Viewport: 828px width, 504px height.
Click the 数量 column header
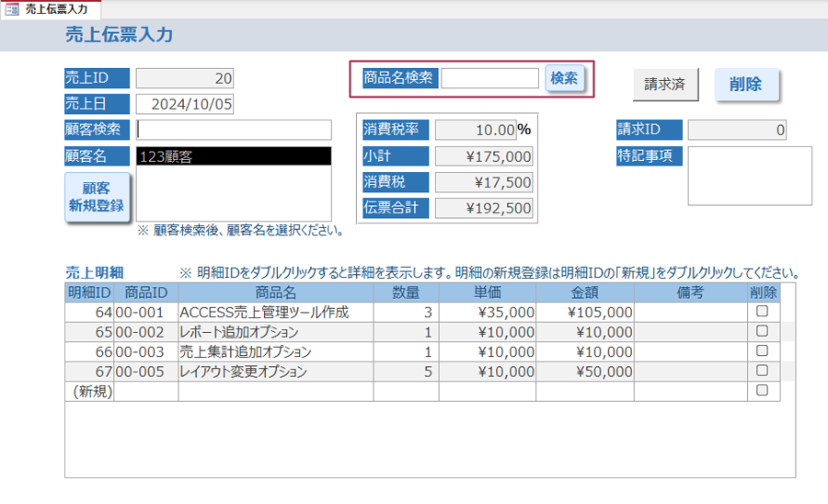pyautogui.click(x=406, y=292)
